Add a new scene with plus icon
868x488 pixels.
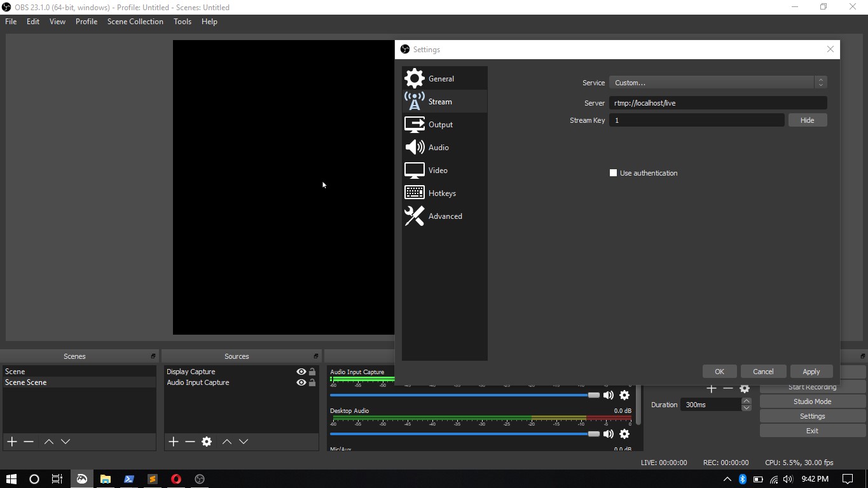coord(11,442)
